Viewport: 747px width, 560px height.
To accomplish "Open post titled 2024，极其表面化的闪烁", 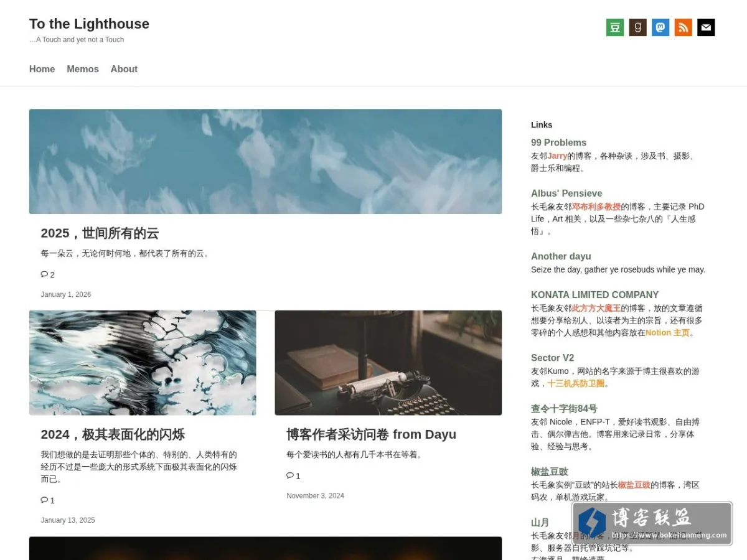I will tap(113, 434).
